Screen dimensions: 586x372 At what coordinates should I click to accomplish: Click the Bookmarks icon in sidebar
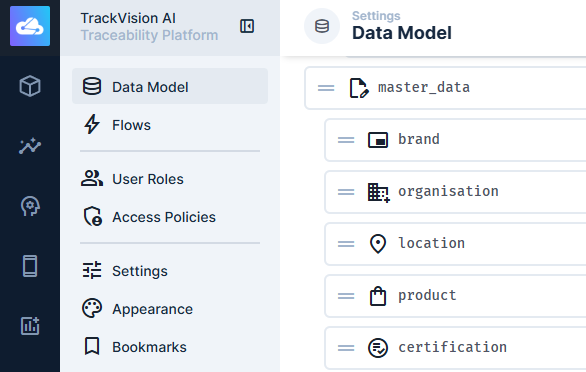click(x=92, y=346)
